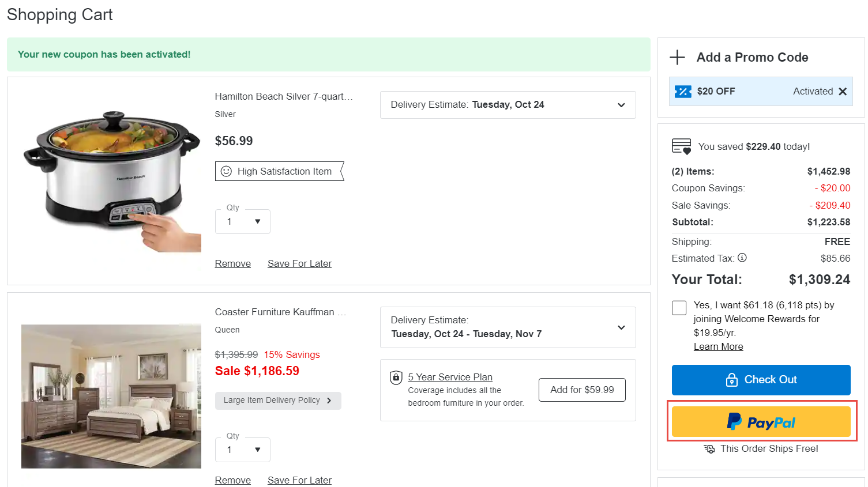Open the Large Item Delivery Policy
This screenshot has height=487, width=868.
tap(278, 401)
